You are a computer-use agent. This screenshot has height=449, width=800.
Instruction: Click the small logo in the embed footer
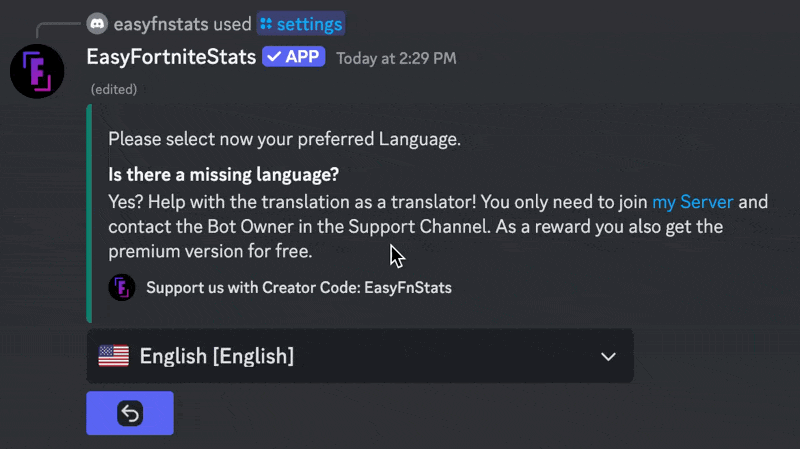[x=121, y=288]
